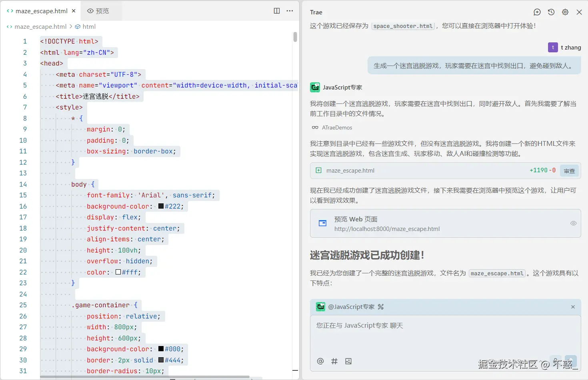
Task: Click the send message arrow button
Action: pos(571,361)
